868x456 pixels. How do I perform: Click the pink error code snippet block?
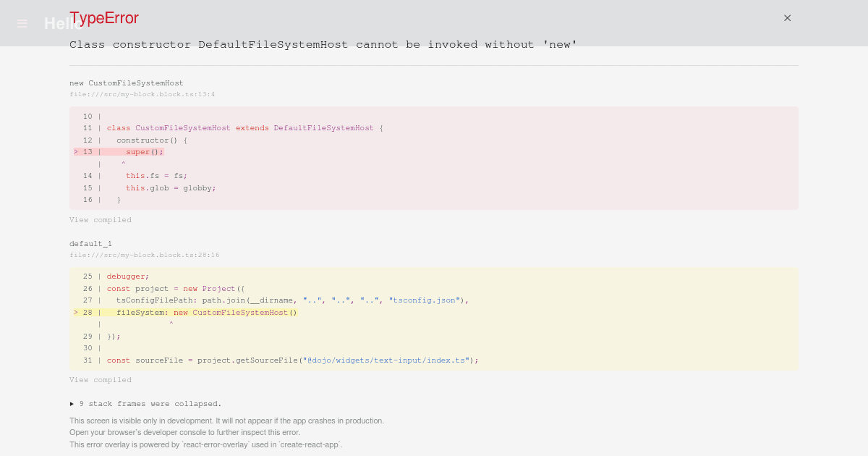coord(434,158)
